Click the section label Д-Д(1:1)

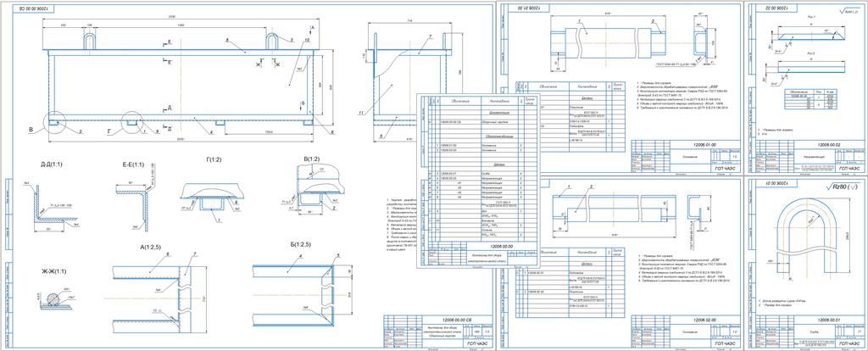tap(51, 164)
